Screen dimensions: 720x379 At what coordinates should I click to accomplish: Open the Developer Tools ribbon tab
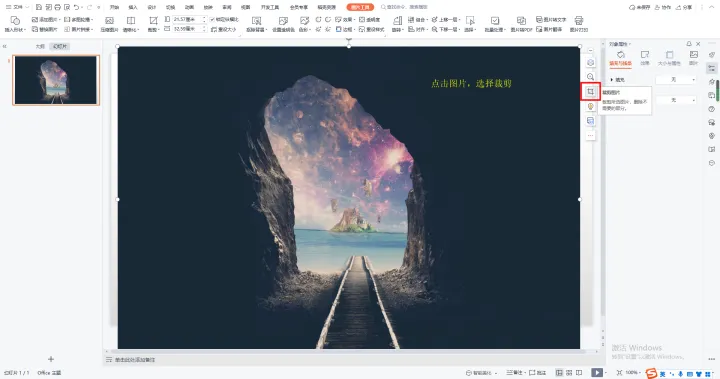[270, 7]
